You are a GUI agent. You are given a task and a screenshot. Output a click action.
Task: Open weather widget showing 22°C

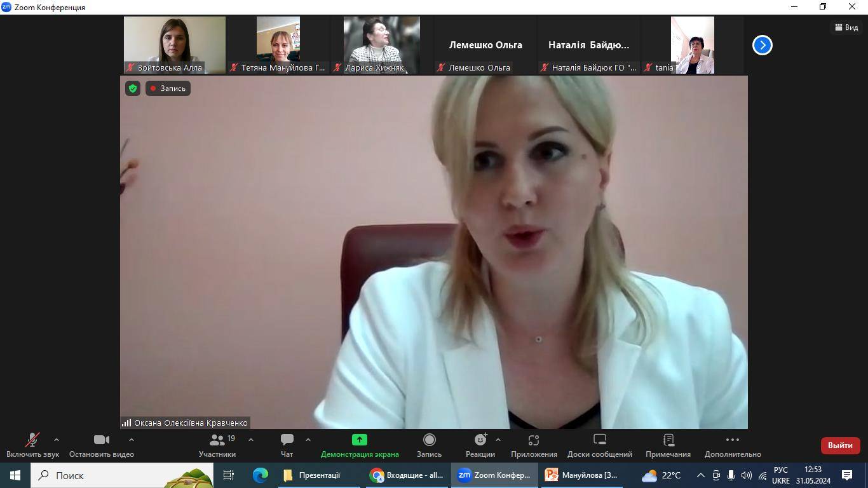tap(661, 475)
